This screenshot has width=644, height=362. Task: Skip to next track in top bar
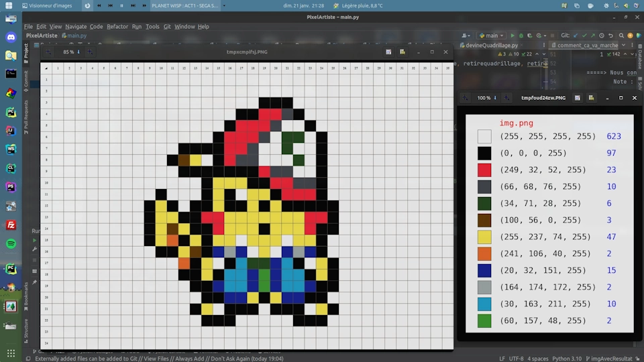click(133, 6)
